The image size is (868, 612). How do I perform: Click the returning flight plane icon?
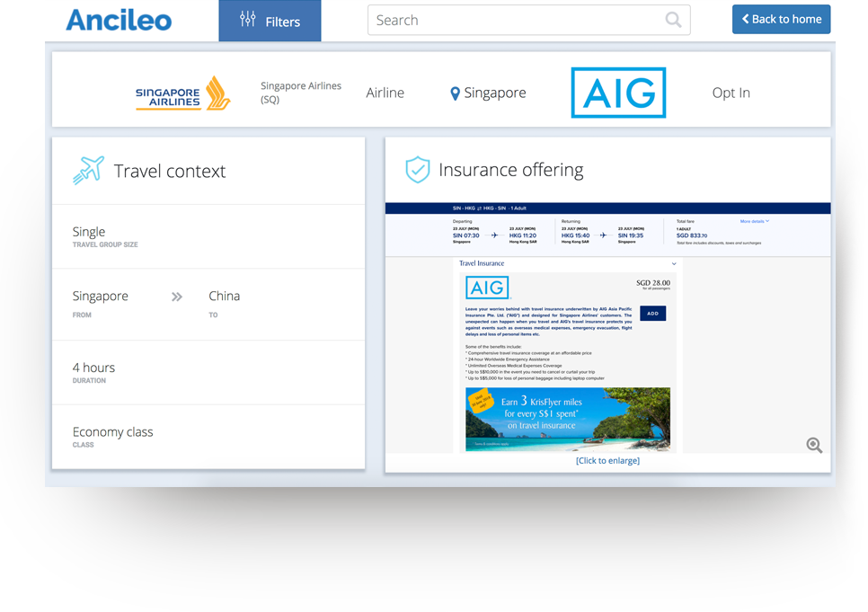tap(604, 235)
